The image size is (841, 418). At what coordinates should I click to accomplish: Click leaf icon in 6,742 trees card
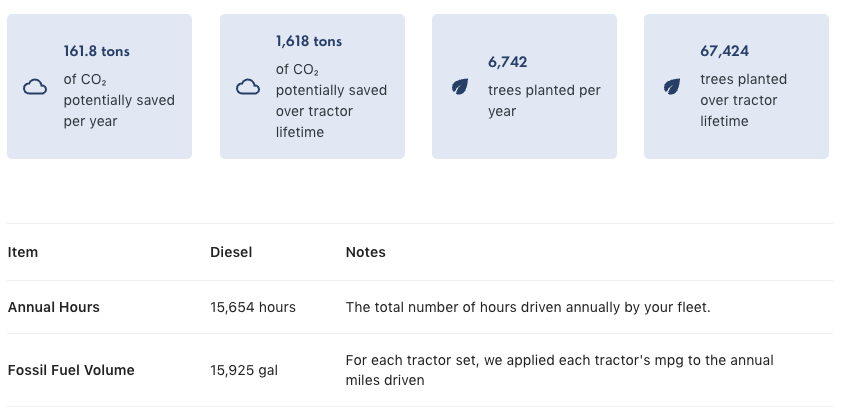tap(460, 86)
